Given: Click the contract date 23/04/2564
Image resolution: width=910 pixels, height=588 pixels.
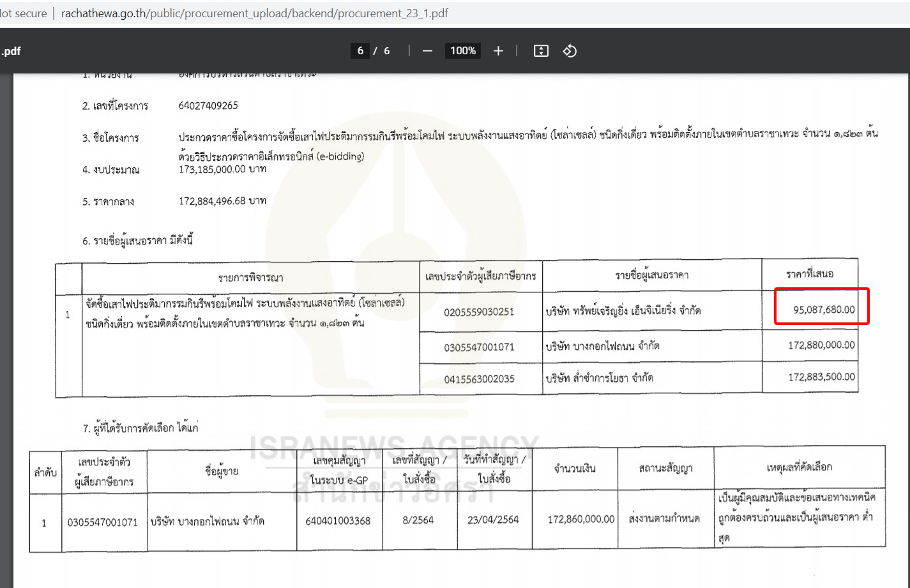Looking at the screenshot, I should click(493, 520).
